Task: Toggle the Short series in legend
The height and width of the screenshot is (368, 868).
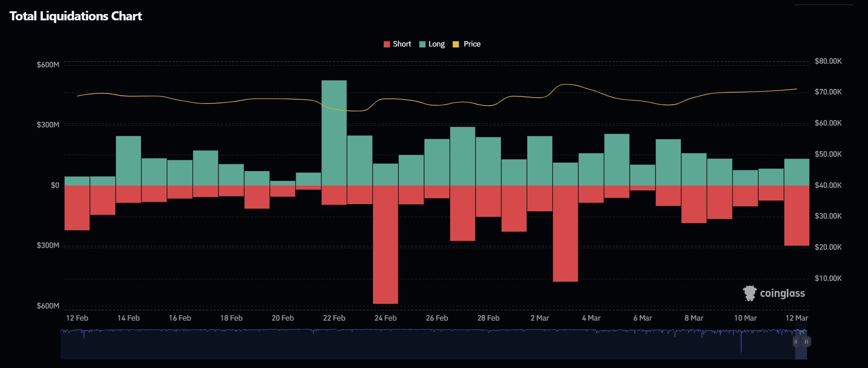Action: [x=397, y=44]
